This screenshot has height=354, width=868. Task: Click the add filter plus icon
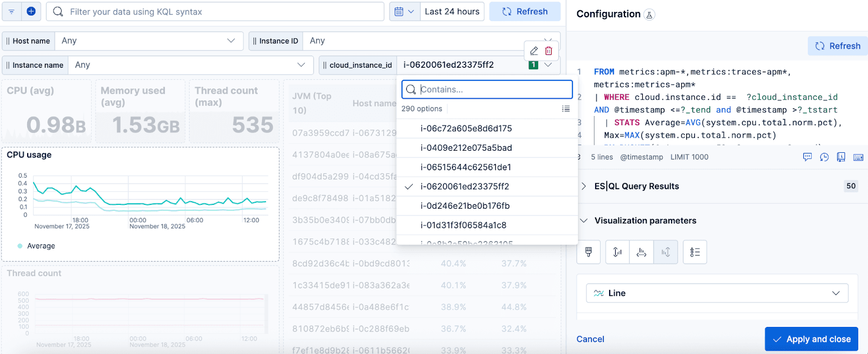click(31, 11)
